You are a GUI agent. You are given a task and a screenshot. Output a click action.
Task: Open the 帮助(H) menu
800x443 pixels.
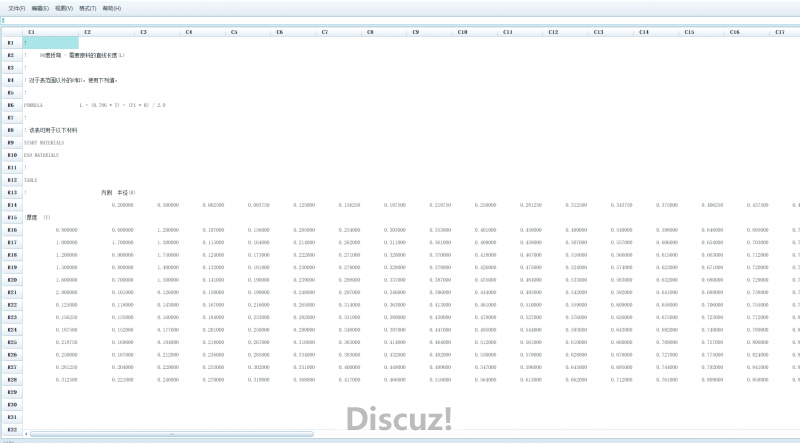point(112,8)
